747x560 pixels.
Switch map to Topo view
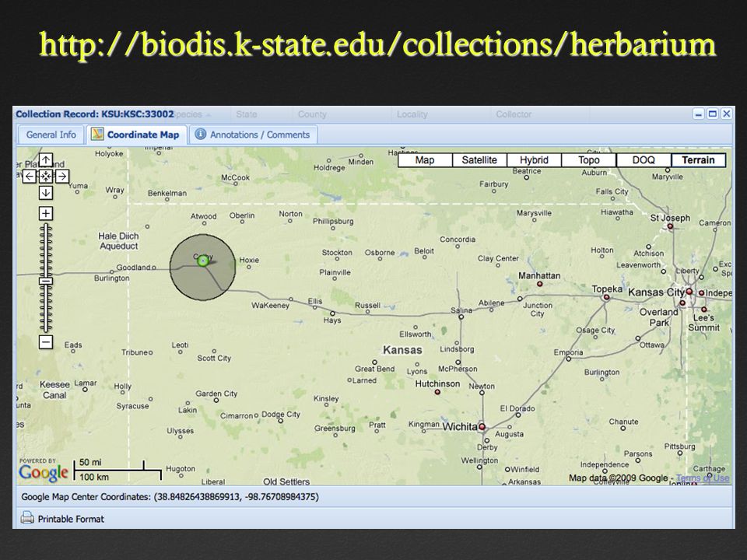[x=589, y=160]
